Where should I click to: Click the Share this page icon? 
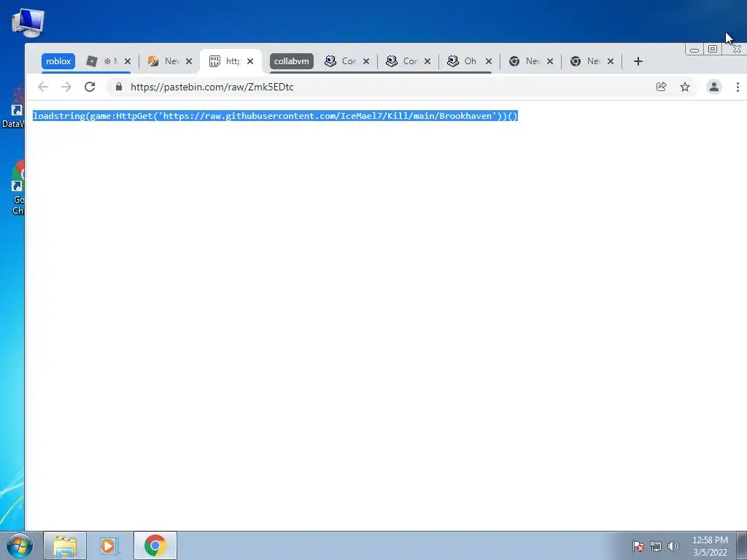coord(661,87)
